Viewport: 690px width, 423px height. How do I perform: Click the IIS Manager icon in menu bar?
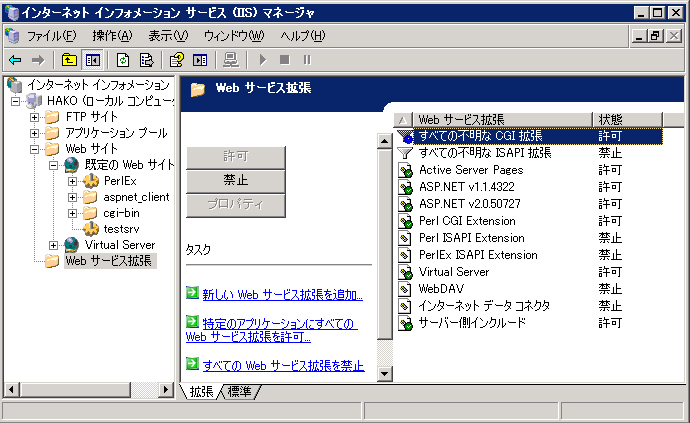point(12,36)
